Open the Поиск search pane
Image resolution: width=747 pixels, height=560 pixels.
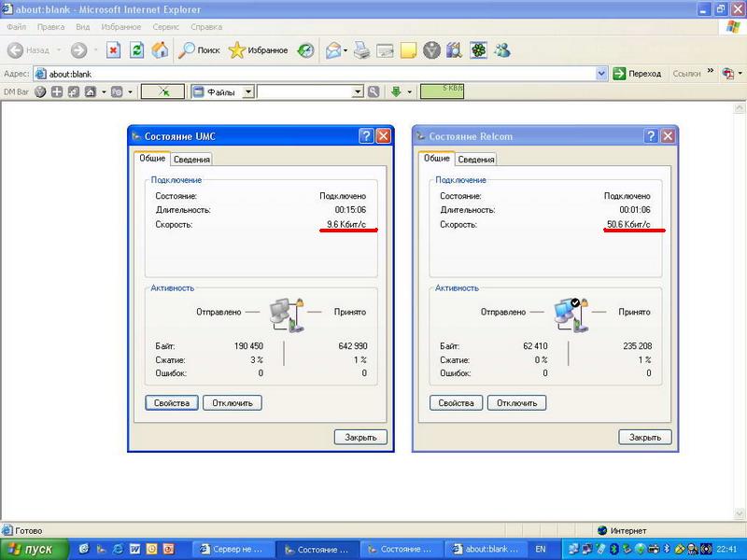tap(199, 50)
